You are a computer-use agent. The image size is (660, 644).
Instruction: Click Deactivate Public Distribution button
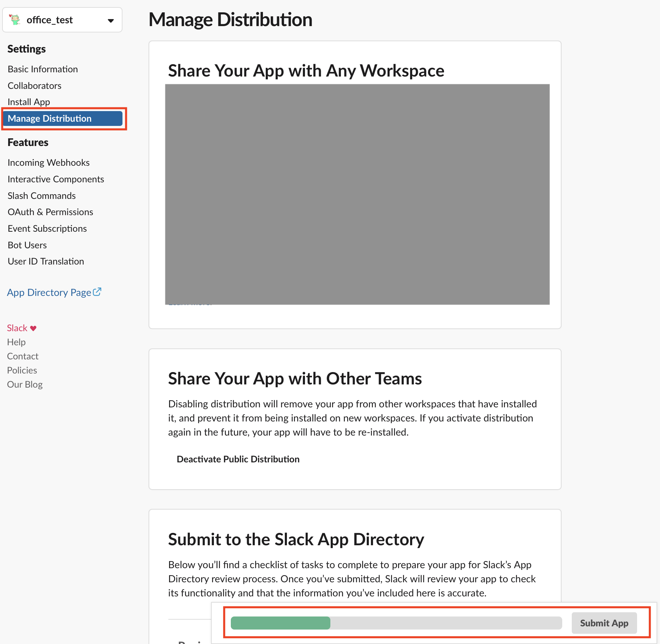click(238, 459)
